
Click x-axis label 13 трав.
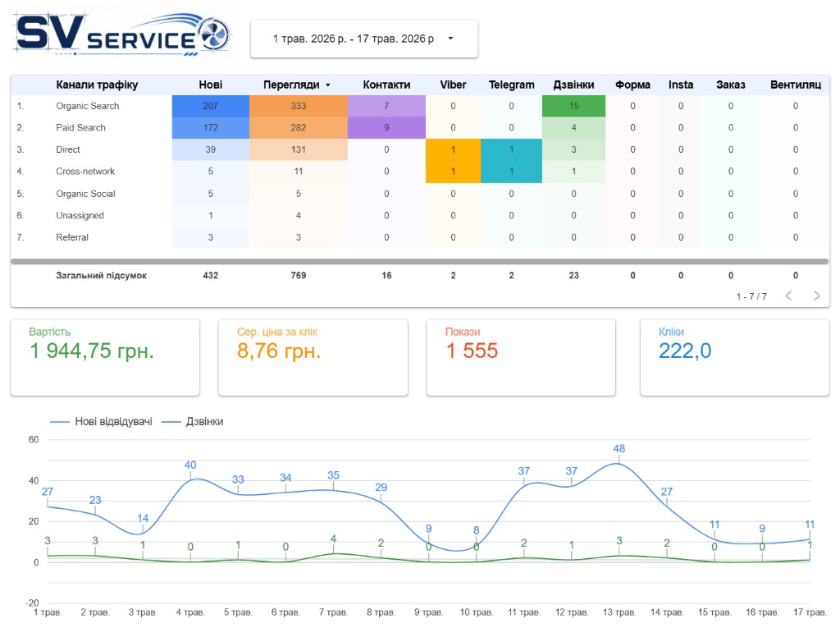pyautogui.click(x=619, y=612)
